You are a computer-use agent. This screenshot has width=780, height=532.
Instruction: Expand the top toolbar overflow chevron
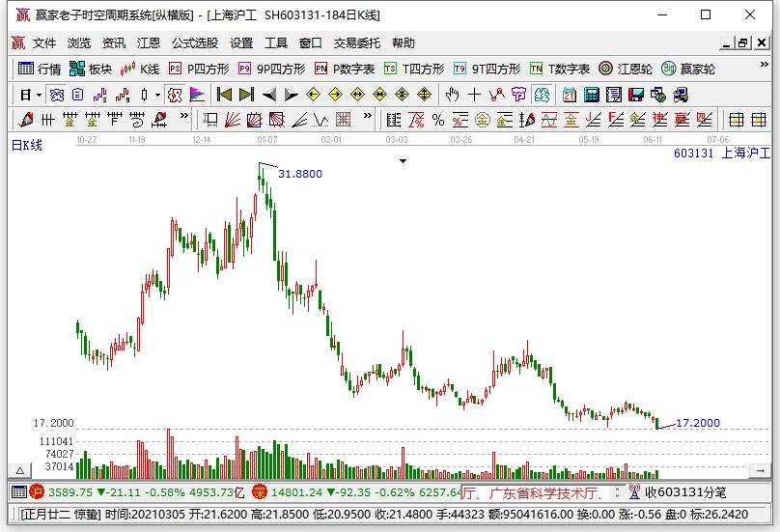point(765,65)
